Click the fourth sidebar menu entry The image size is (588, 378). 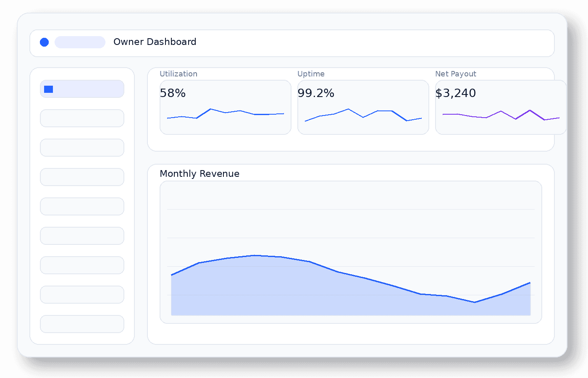[82, 177]
